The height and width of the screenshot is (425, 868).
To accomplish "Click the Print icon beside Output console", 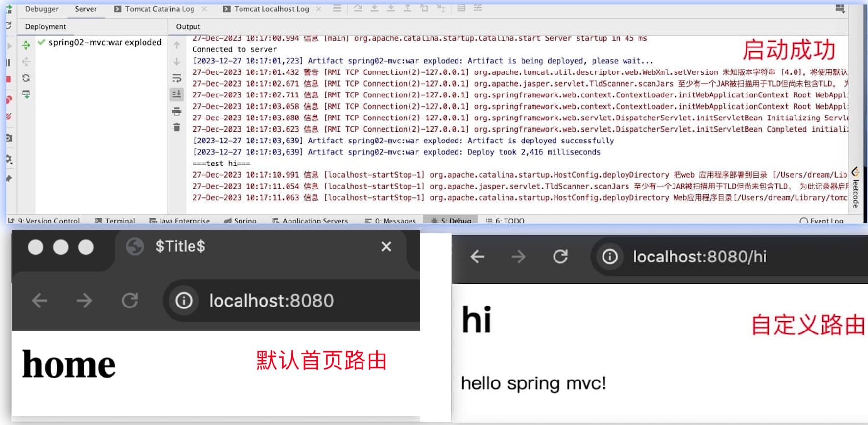I will [177, 111].
